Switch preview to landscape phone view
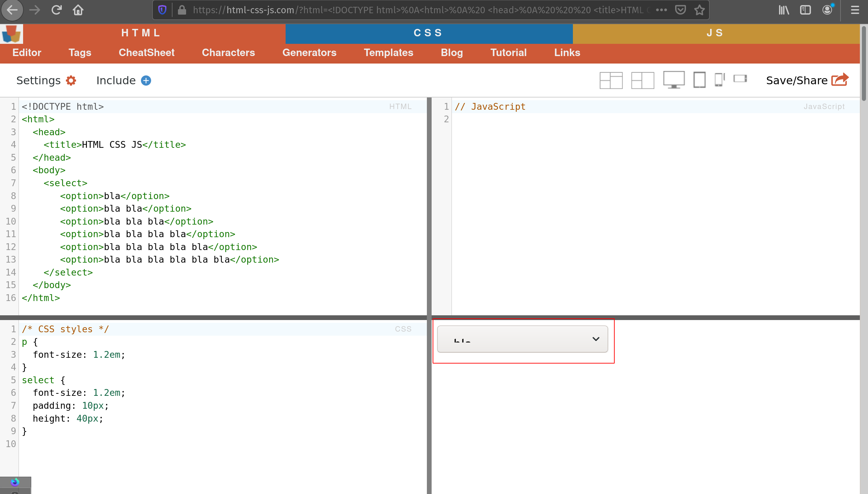 click(x=740, y=79)
